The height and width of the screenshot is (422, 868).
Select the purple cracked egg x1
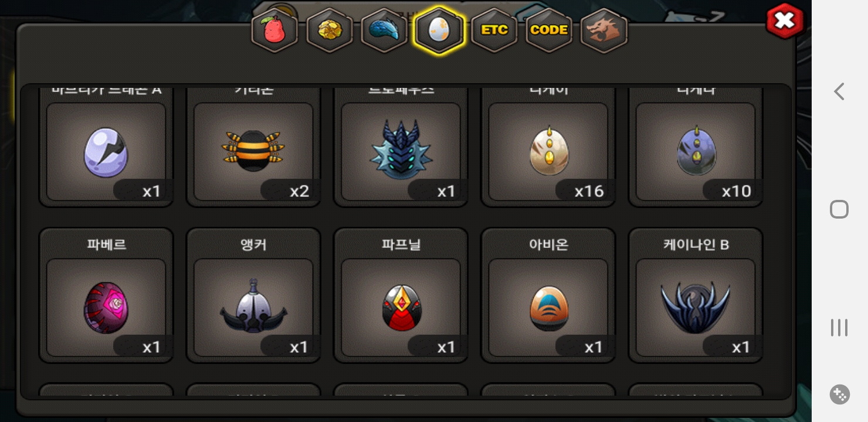[x=106, y=152]
